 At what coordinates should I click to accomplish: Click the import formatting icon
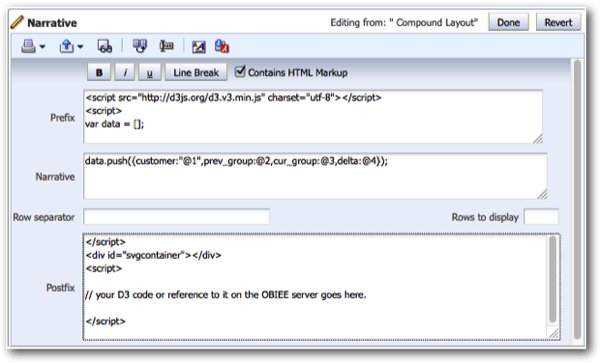[x=222, y=46]
